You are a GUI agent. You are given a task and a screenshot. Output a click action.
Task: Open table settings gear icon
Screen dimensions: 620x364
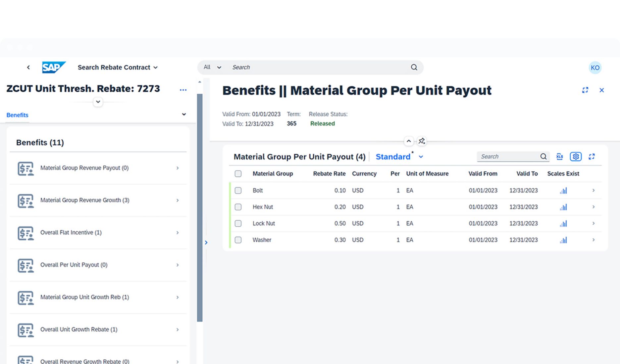point(576,157)
